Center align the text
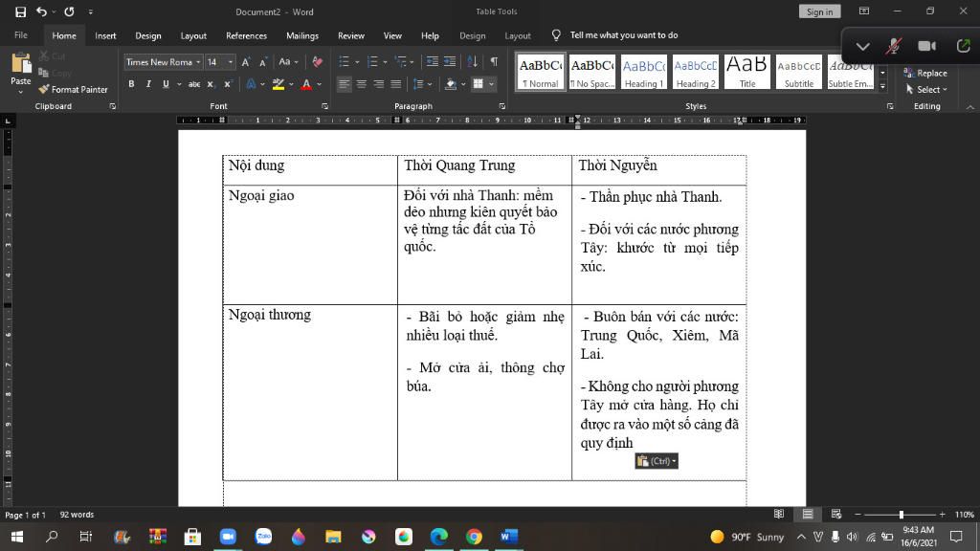 [x=362, y=84]
